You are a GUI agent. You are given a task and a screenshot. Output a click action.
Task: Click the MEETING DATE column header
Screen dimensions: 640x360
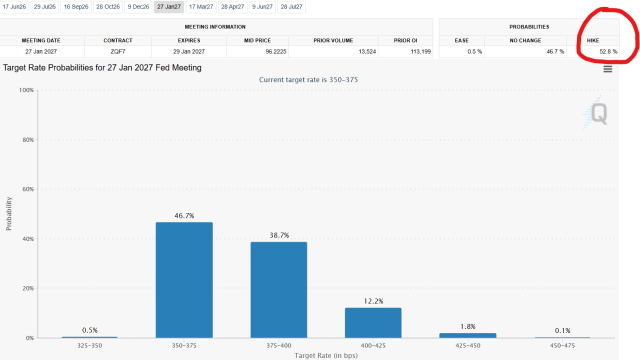tap(41, 40)
